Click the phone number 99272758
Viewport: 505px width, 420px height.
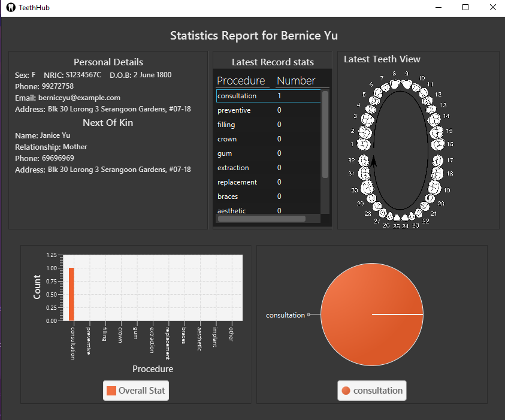point(58,86)
